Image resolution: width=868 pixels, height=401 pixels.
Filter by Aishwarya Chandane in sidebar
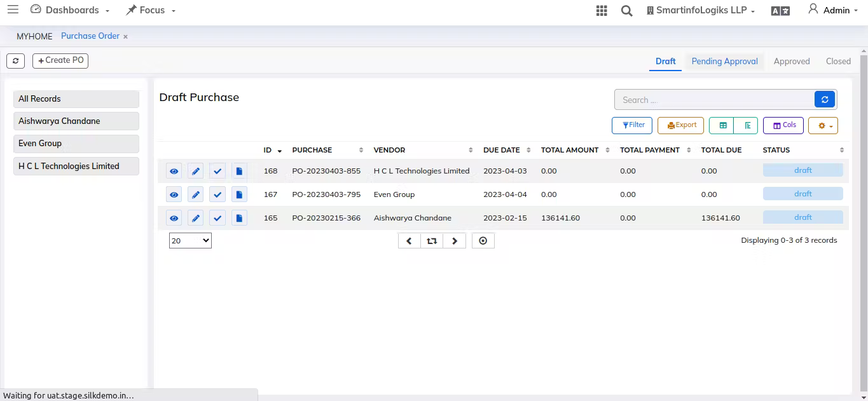(x=76, y=121)
